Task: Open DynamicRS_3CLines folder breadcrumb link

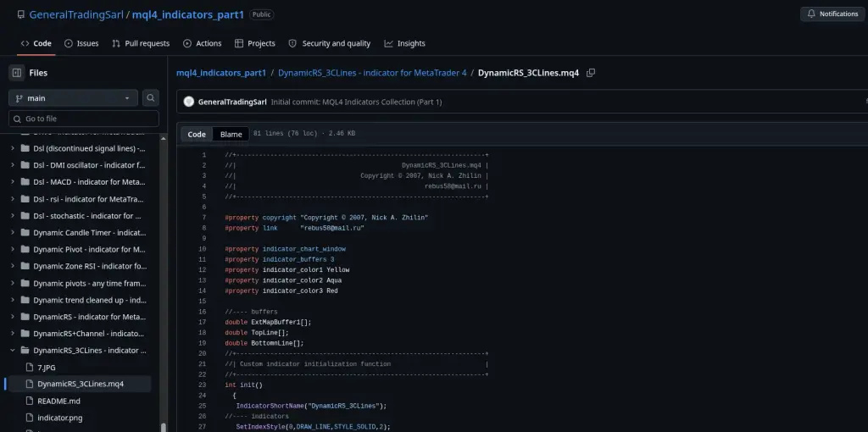Action: pyautogui.click(x=372, y=73)
